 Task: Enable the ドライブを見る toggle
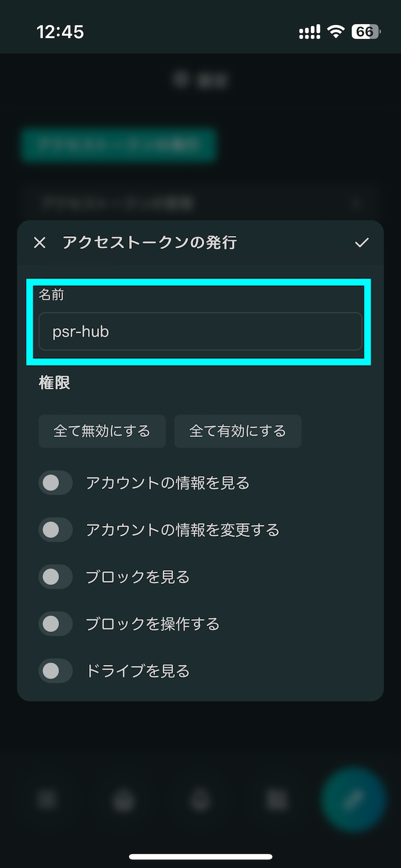pyautogui.click(x=56, y=671)
